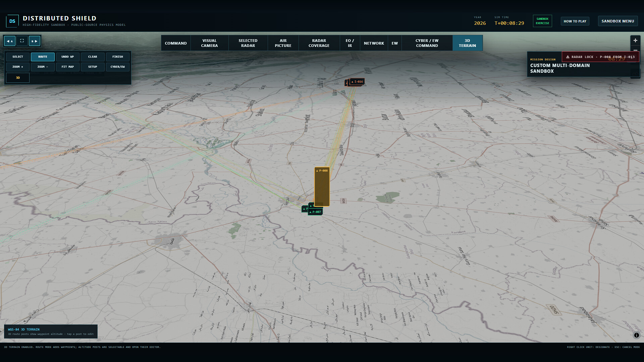Image resolution: width=644 pixels, height=362 pixels.
Task: Click the sim time T+00:08:29
Action: [x=509, y=23]
